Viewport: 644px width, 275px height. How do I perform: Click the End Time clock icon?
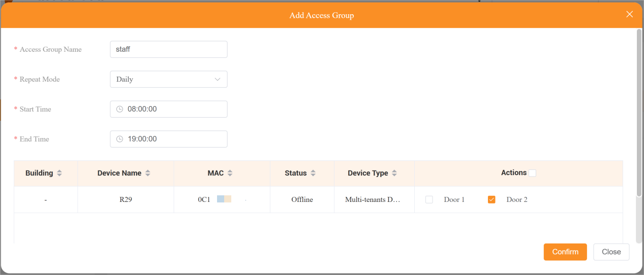pyautogui.click(x=120, y=139)
